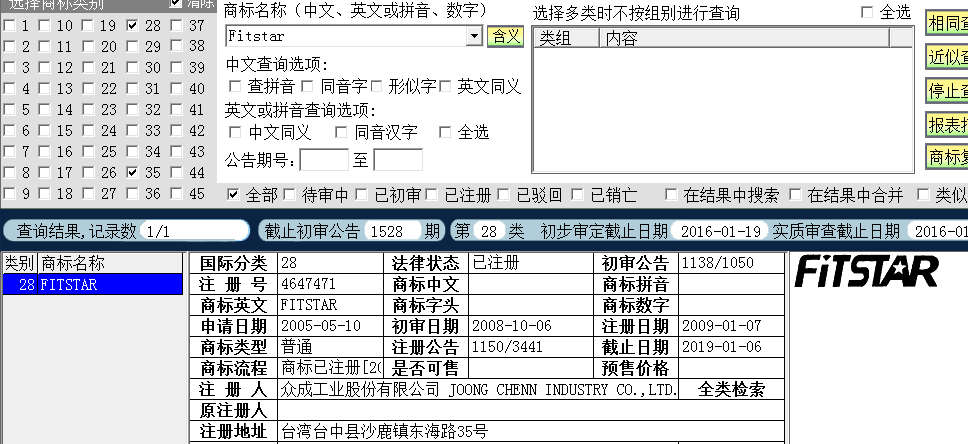Enable 英文同义 option
968x444 pixels.
[x=445, y=86]
